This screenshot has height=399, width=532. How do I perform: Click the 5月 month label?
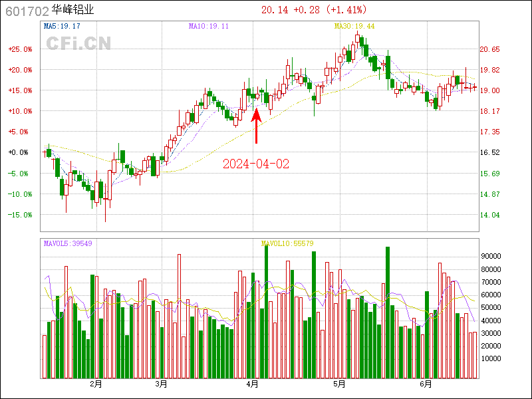point(340,384)
